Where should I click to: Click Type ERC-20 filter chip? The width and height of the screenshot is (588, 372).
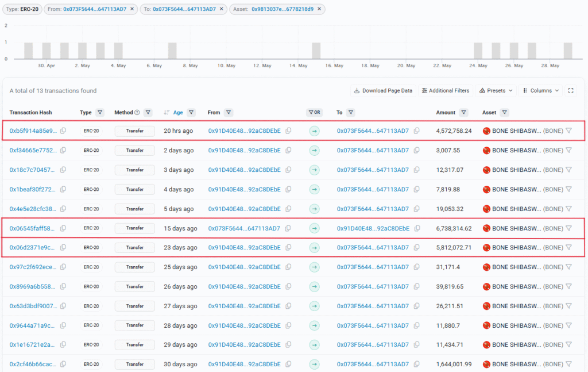point(22,9)
